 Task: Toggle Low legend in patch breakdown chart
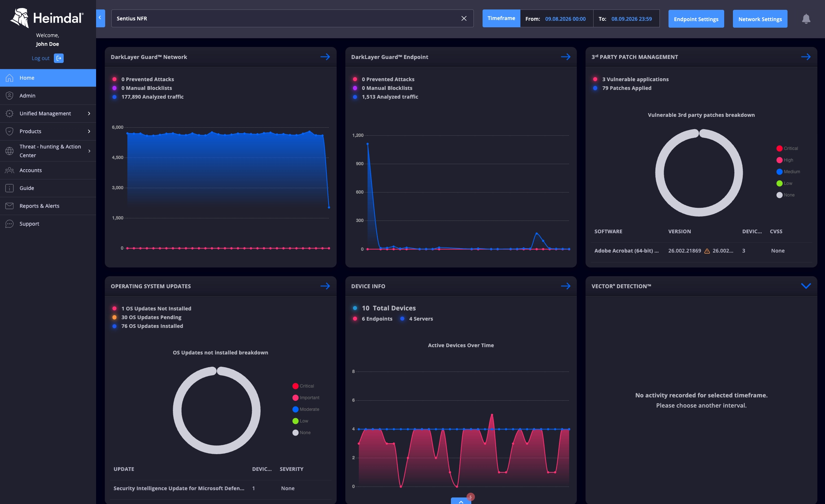pos(784,183)
